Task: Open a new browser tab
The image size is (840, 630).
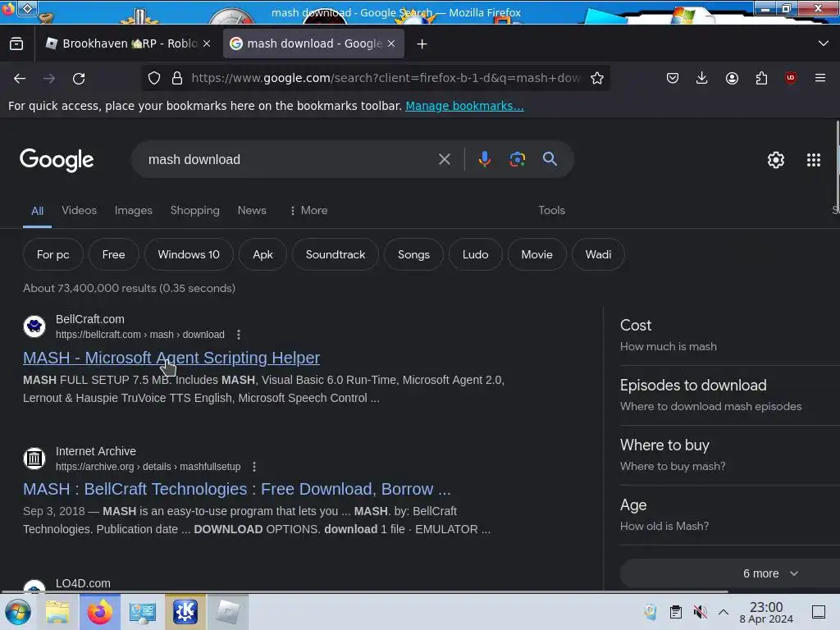Action: [422, 44]
